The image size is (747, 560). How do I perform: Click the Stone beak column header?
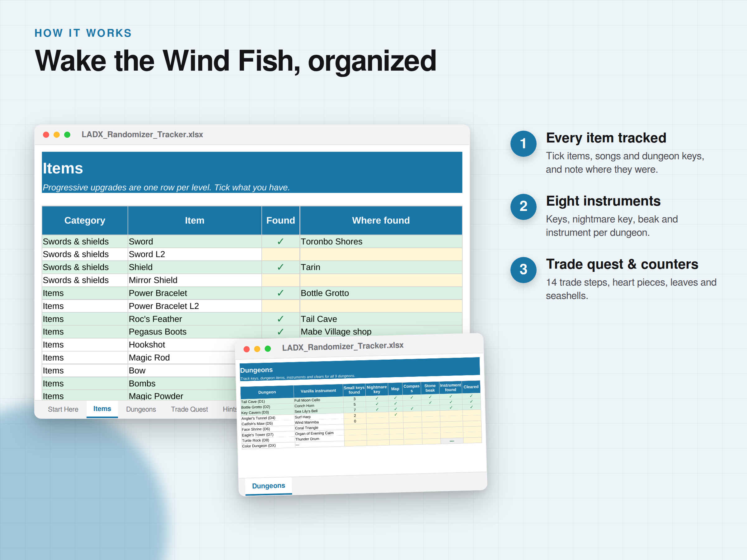430,388
